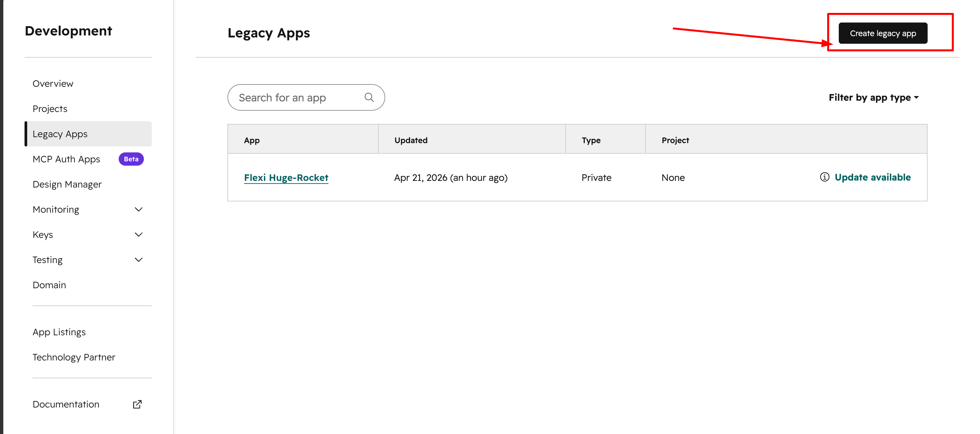This screenshot has height=434, width=980.
Task: Focus the Search for an app field
Action: (x=297, y=98)
